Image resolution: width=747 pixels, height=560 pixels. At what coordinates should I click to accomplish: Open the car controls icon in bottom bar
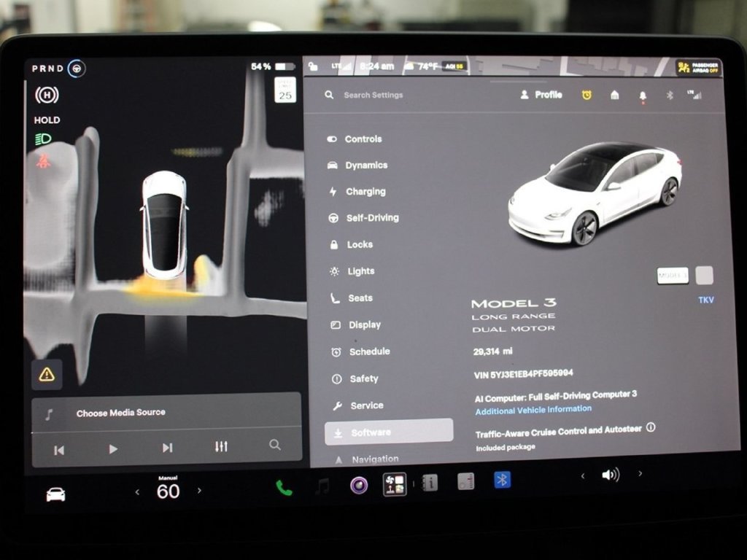pos(55,494)
